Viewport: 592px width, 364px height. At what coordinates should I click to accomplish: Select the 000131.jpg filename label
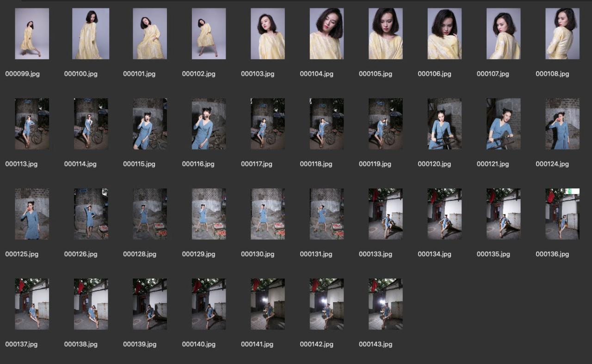tap(316, 254)
